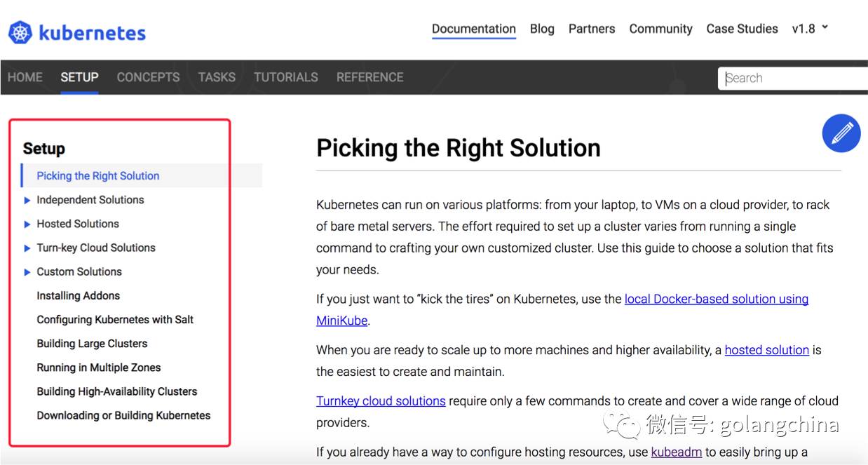Open the Community page
The height and width of the screenshot is (465, 868).
660,29
